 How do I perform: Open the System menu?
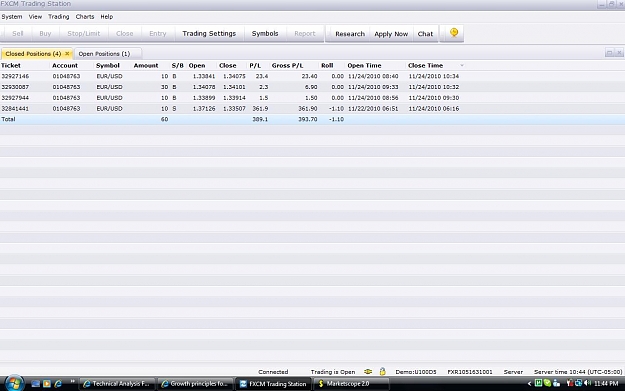click(12, 17)
